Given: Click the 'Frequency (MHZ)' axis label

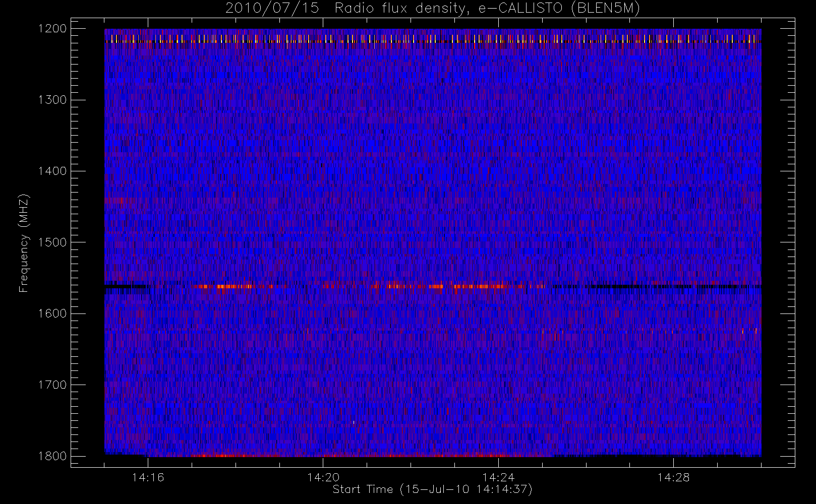Looking at the screenshot, I should [x=23, y=243].
